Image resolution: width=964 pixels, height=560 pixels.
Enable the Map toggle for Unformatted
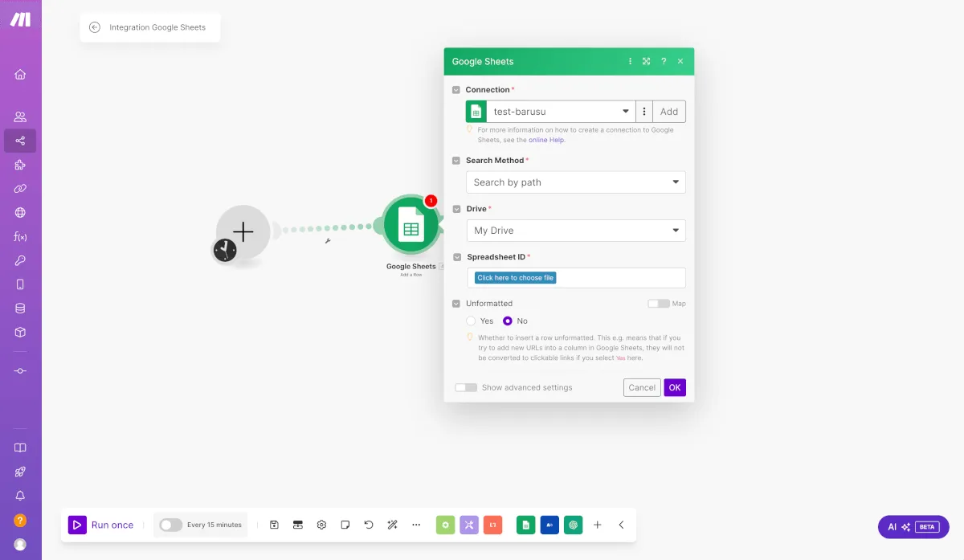pos(659,304)
